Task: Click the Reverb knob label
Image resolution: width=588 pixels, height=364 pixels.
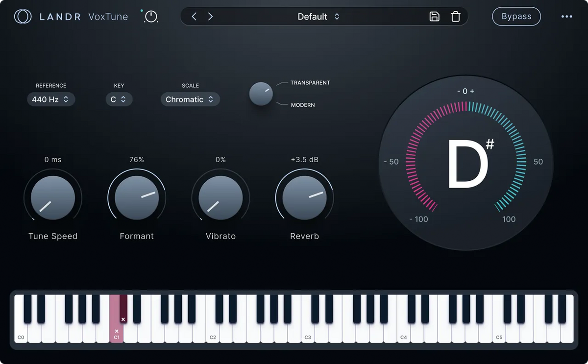Action: coord(304,236)
